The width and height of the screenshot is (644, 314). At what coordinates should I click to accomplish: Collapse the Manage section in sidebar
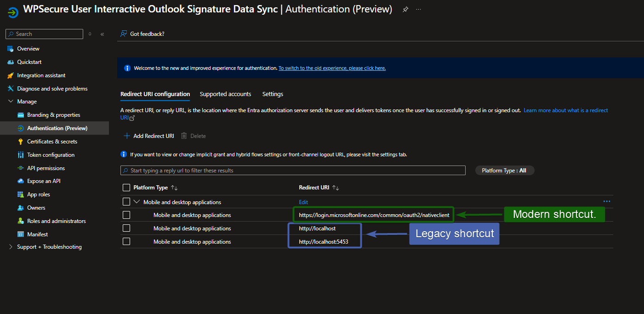[x=11, y=102]
